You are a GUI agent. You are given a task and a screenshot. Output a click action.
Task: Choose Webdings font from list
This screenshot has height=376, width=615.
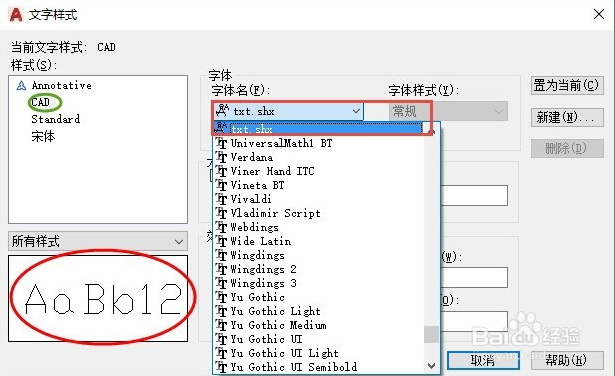(x=255, y=227)
